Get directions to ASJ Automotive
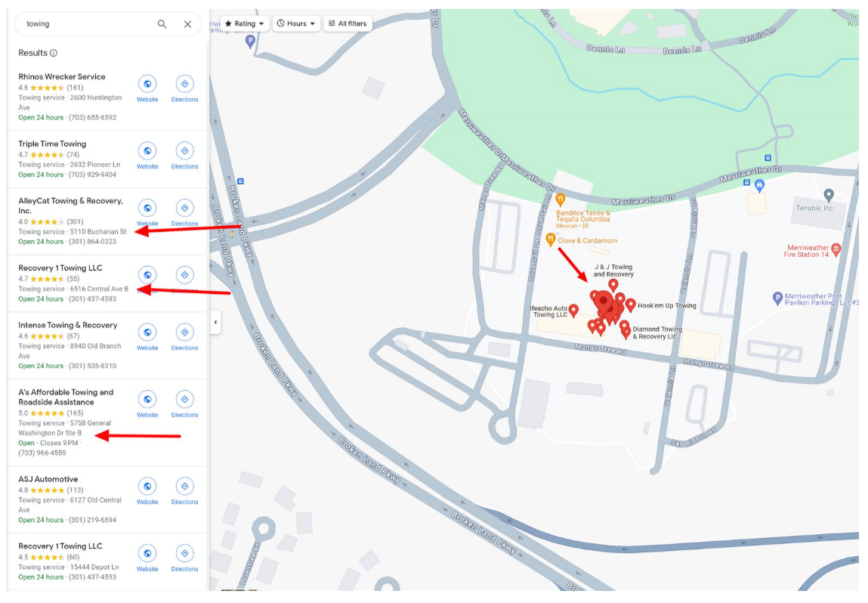 coord(184,486)
